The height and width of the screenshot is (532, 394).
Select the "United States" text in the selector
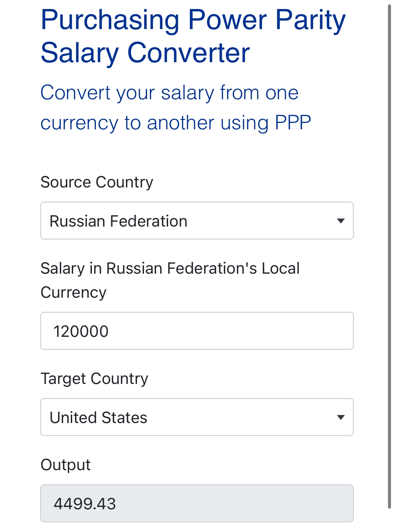98,418
